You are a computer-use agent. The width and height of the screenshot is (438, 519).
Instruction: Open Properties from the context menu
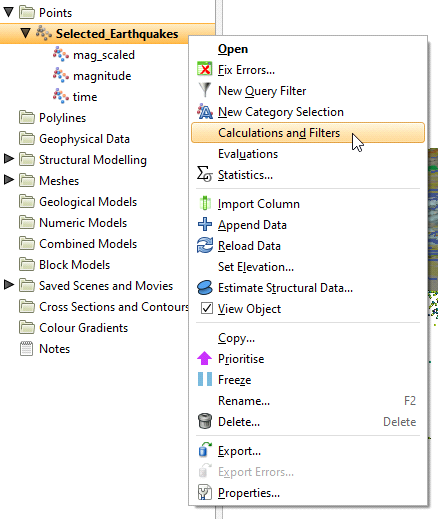(249, 493)
